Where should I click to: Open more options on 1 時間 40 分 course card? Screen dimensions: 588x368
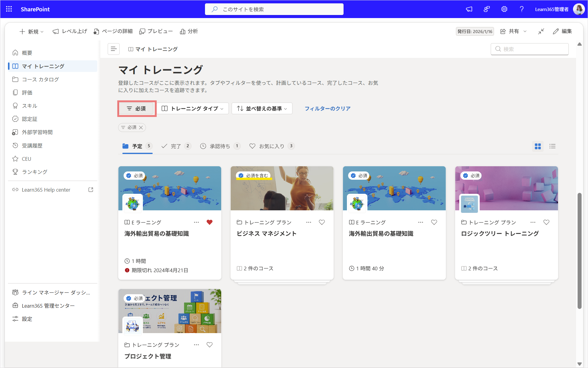pyautogui.click(x=421, y=222)
